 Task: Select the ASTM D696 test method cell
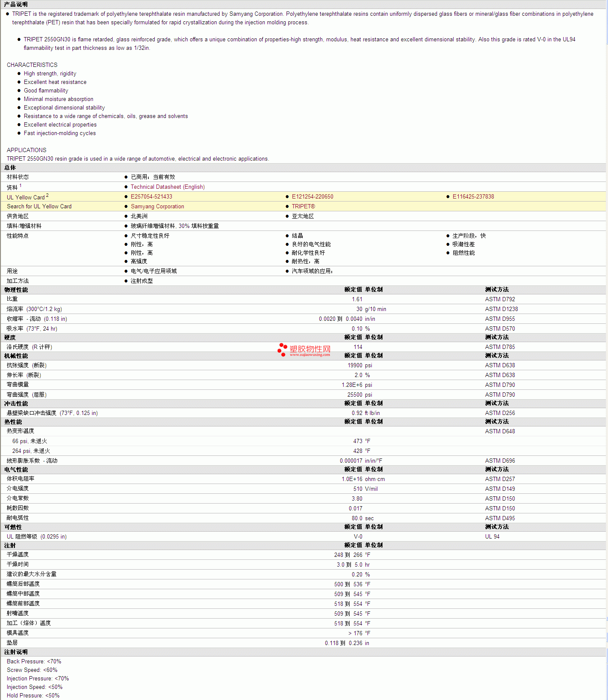click(x=500, y=461)
